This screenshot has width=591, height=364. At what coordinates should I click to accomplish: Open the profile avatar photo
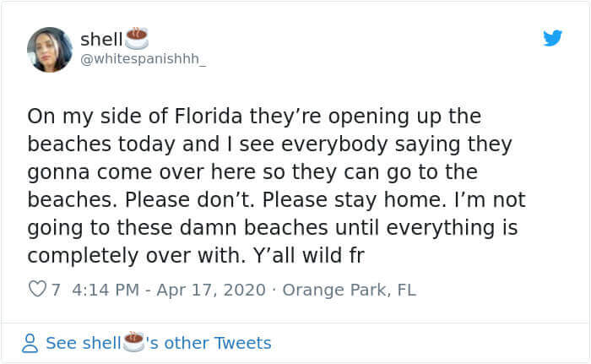pos(50,50)
